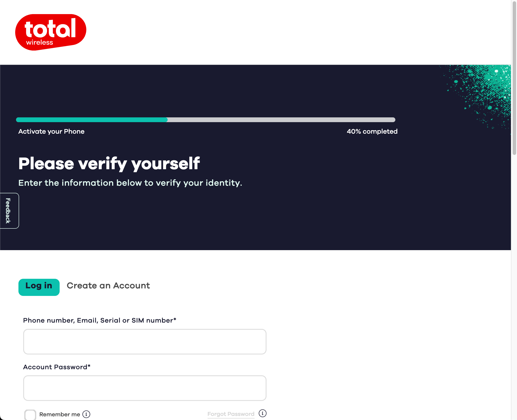Click the "Enter the information below" subtitle
This screenshot has height=420, width=517.
(130, 183)
